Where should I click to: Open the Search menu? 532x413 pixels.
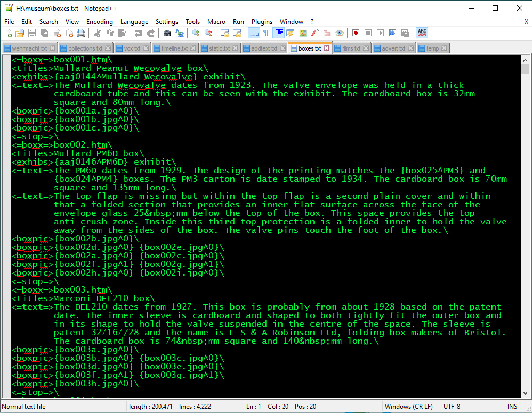pyautogui.click(x=49, y=22)
